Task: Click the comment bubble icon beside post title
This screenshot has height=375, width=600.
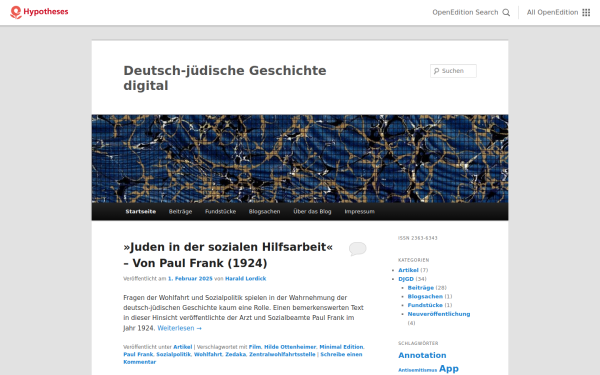Action: point(357,249)
